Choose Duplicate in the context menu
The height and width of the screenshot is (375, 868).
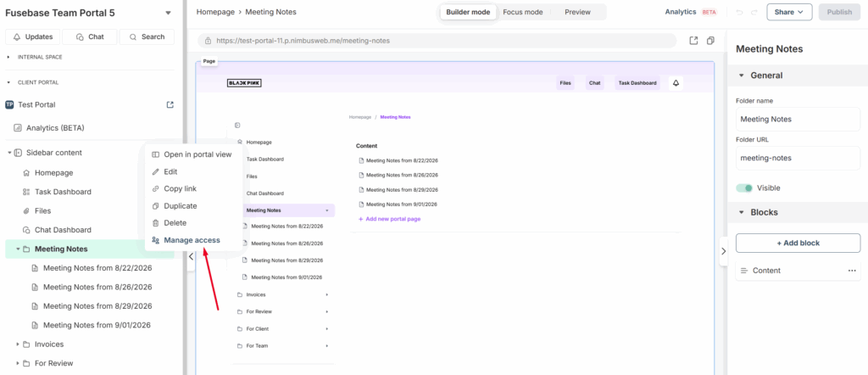(x=180, y=205)
